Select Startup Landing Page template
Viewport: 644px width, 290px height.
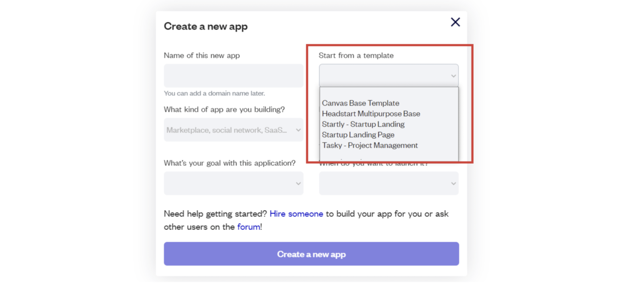(x=358, y=135)
